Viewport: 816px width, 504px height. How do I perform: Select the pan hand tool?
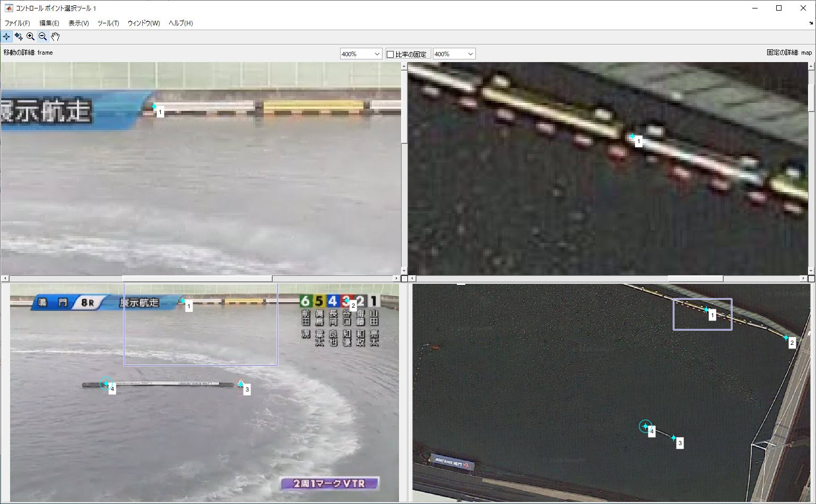click(x=55, y=37)
